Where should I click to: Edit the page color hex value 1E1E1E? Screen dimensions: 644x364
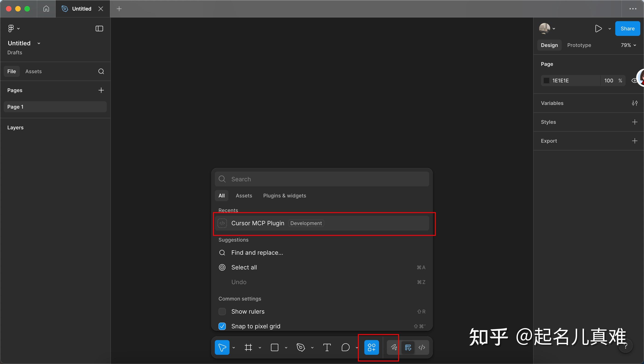pos(561,81)
